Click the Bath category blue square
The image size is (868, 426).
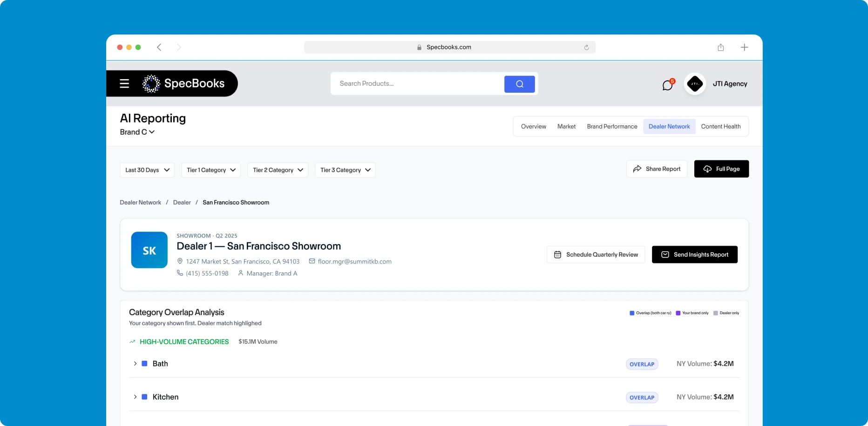(x=144, y=364)
